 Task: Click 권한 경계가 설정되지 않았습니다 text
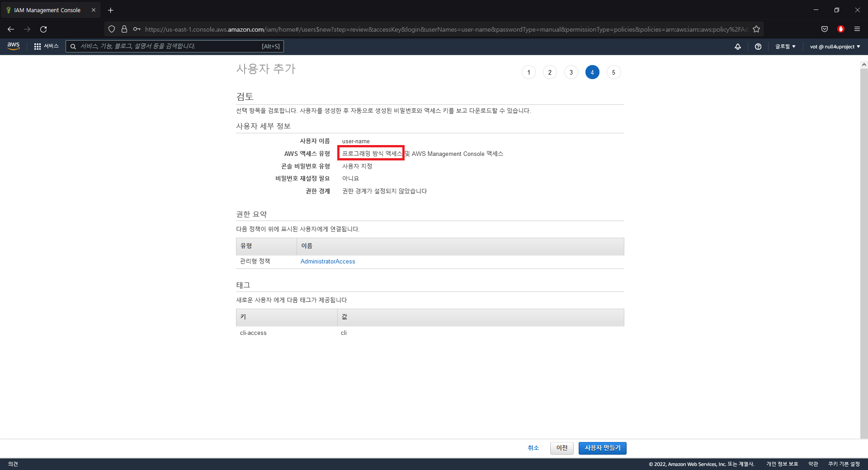[385, 191]
